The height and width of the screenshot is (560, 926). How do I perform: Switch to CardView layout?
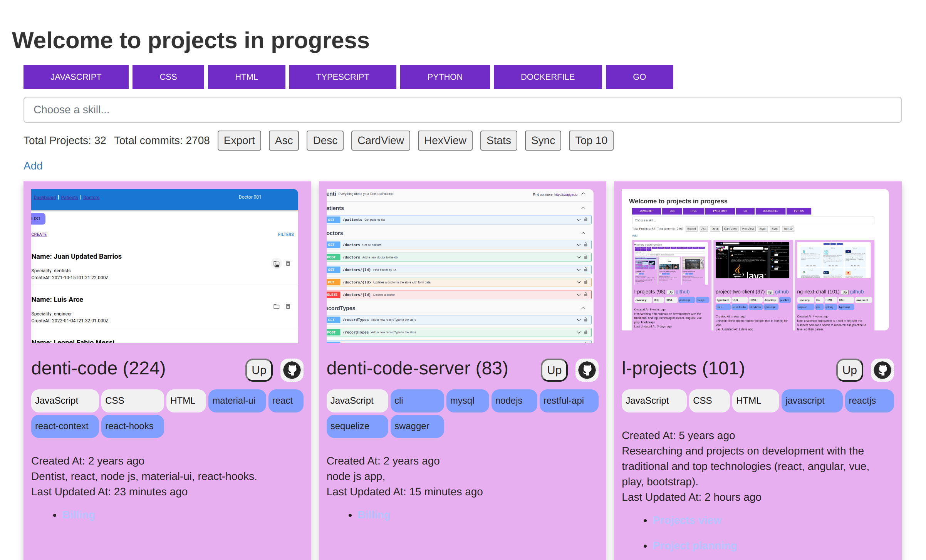click(381, 141)
